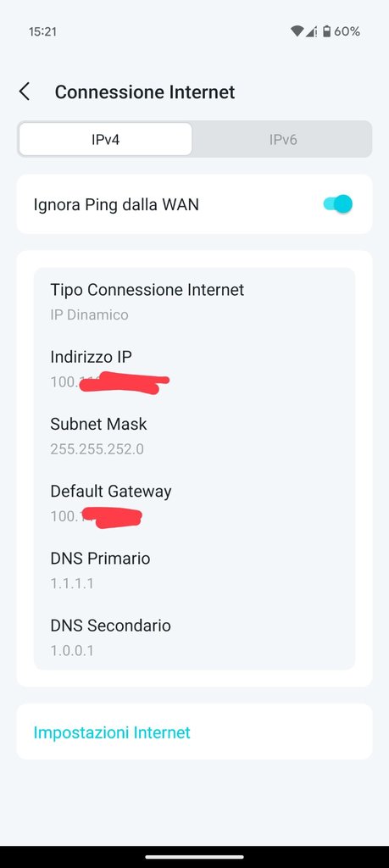This screenshot has height=868, width=389.
Task: Tap the battery icon in status bar
Action: click(x=326, y=31)
